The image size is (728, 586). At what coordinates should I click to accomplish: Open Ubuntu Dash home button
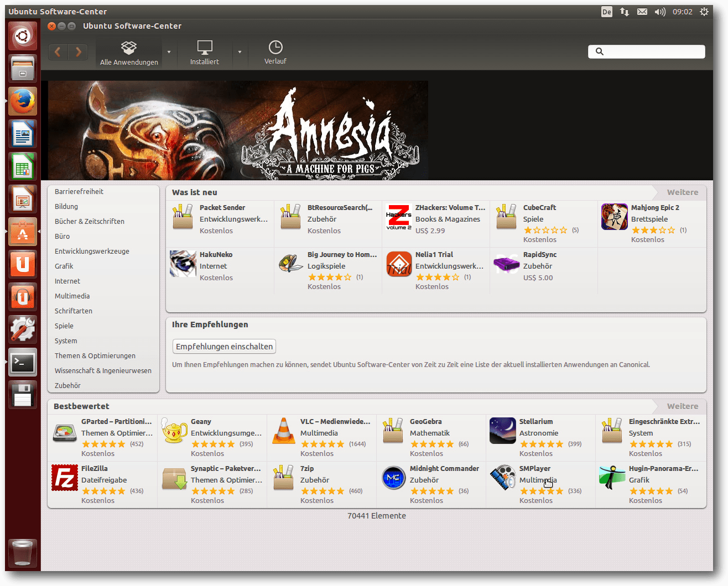coord(23,36)
